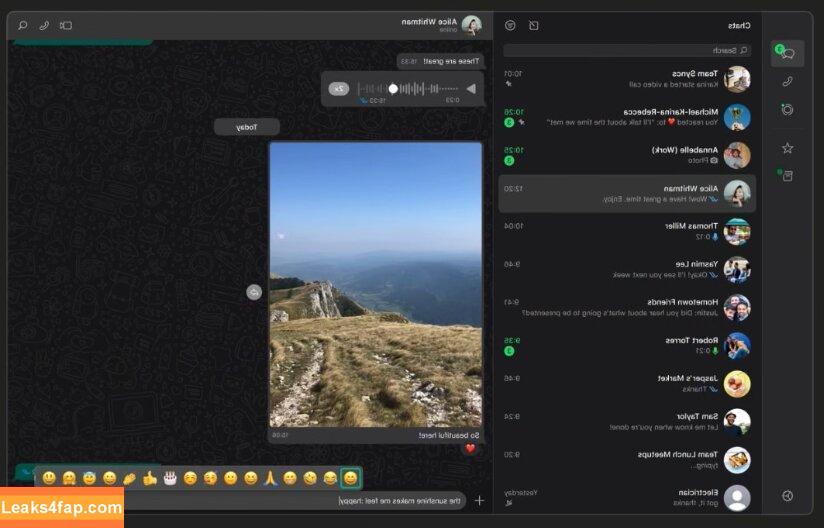Open the Robert Torres chat

[x=627, y=346]
